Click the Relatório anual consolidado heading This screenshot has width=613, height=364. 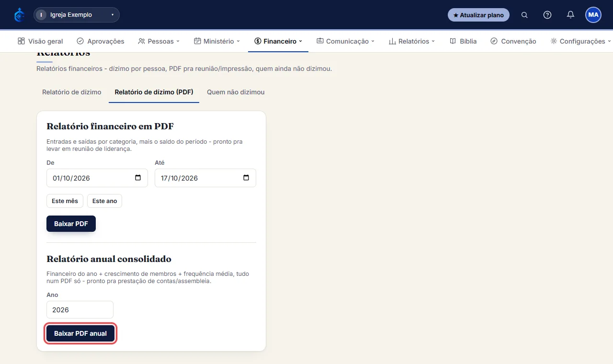[109, 259]
